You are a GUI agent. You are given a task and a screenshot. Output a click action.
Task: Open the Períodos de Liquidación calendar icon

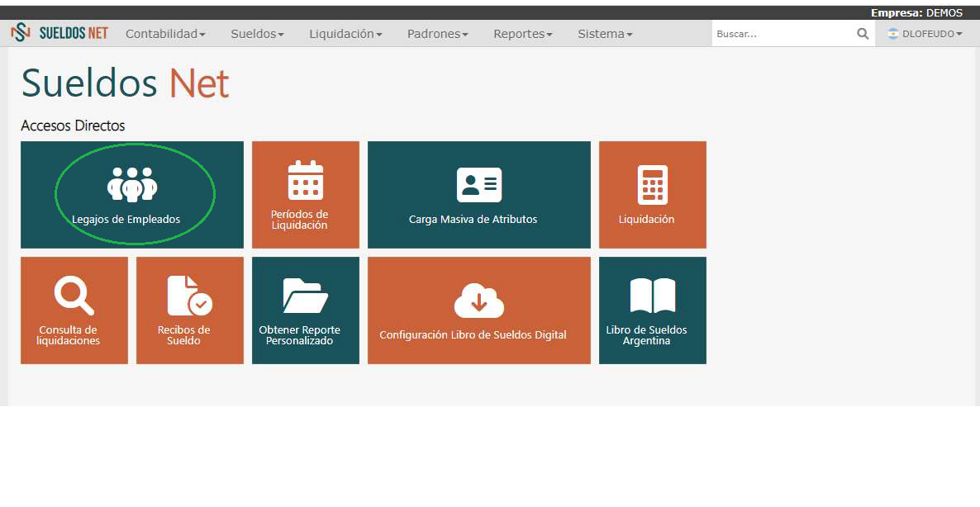(x=306, y=180)
